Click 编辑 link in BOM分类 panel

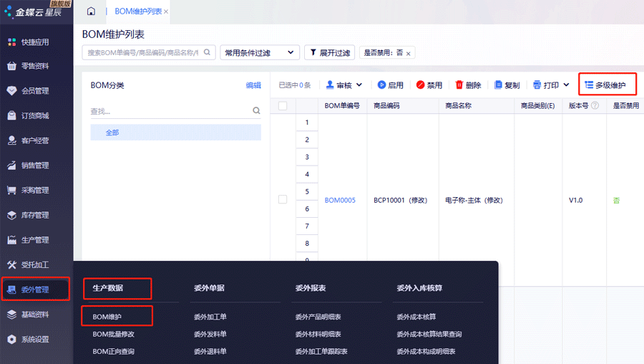pyautogui.click(x=253, y=85)
